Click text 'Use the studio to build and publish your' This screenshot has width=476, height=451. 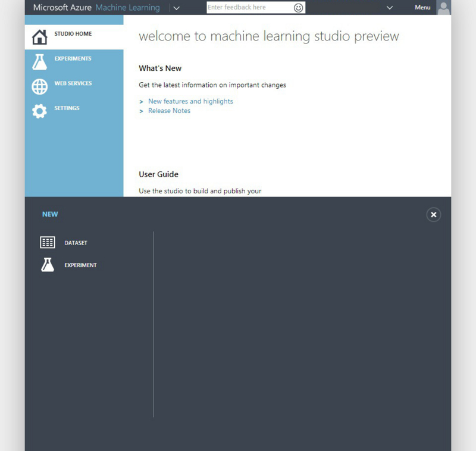[200, 191]
